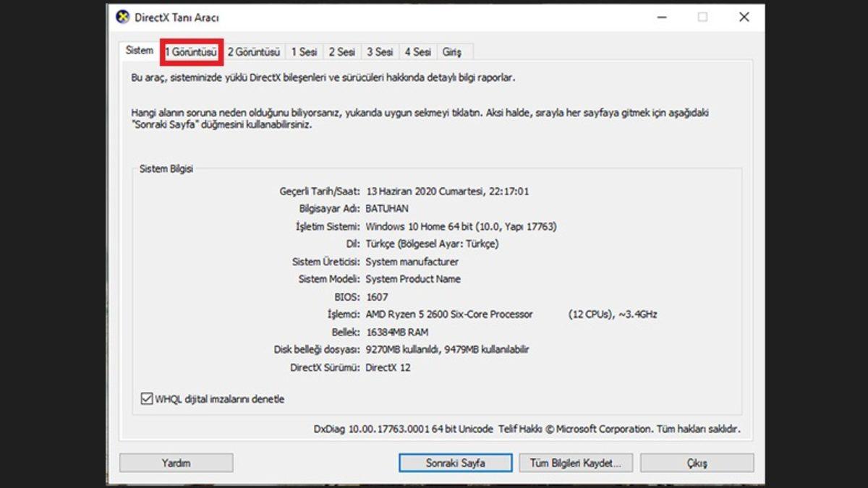Select the 1 Sesi tab
This screenshot has width=868, height=488.
coord(304,52)
